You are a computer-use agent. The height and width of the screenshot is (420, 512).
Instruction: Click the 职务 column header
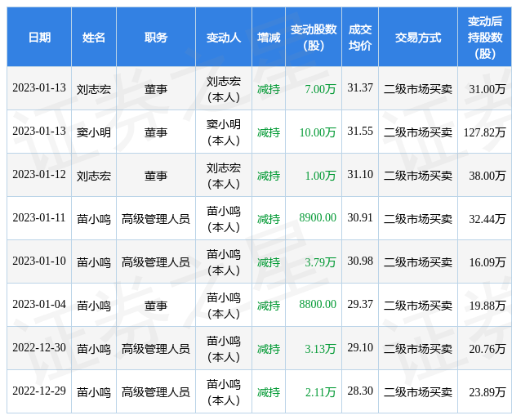(156, 38)
